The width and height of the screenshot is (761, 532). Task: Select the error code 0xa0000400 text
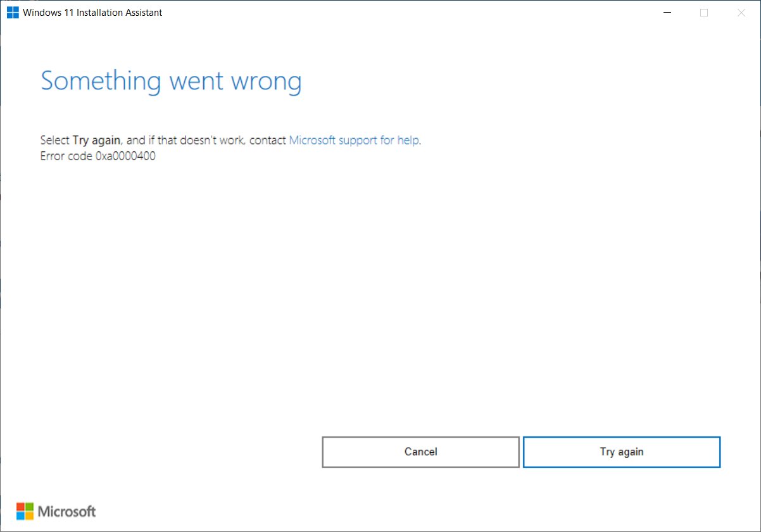point(97,156)
